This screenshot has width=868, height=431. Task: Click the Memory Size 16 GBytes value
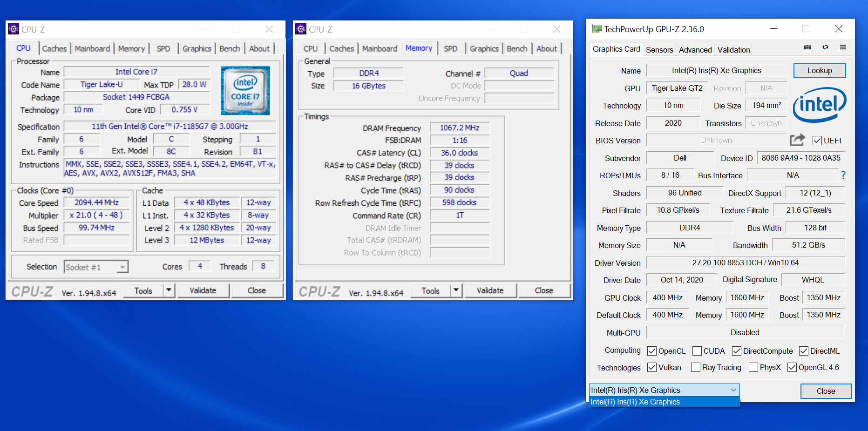(368, 86)
